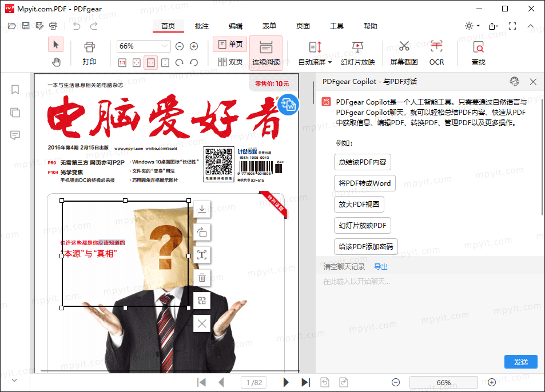Click the save icon in title toolbar
The image size is (545, 392).
pos(26,26)
